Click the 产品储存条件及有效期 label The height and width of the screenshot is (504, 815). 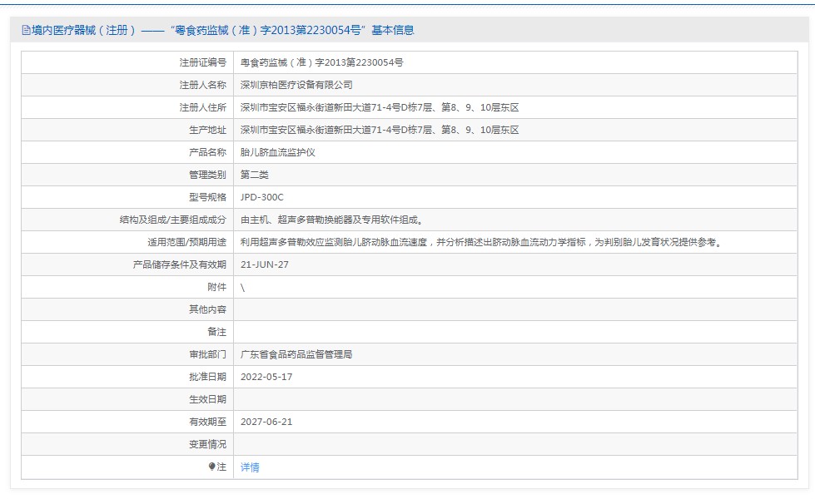click(x=179, y=264)
